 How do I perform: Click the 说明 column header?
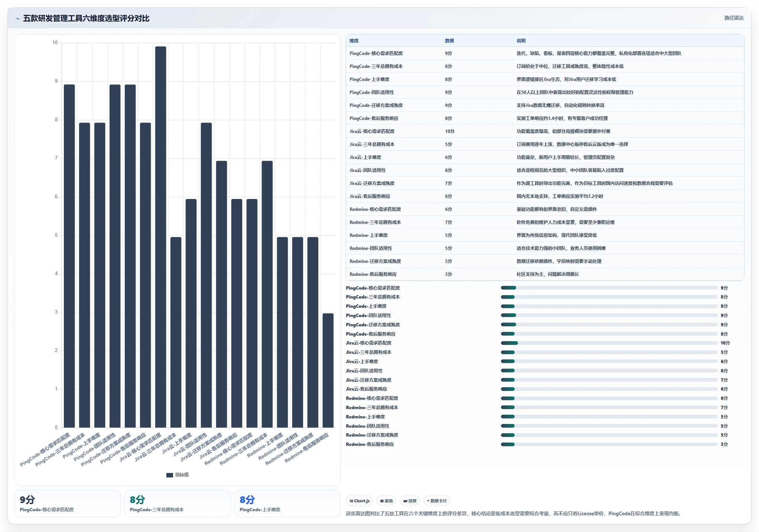[521, 41]
